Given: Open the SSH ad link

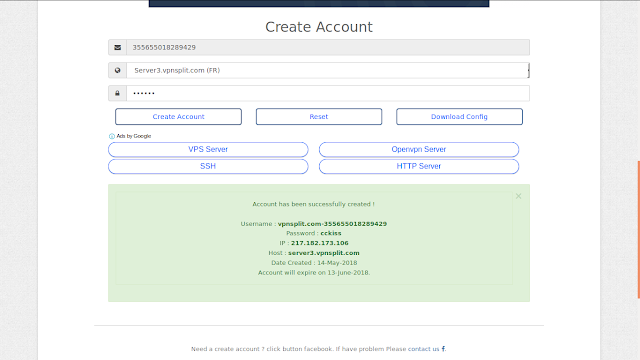Looking at the screenshot, I should [208, 166].
